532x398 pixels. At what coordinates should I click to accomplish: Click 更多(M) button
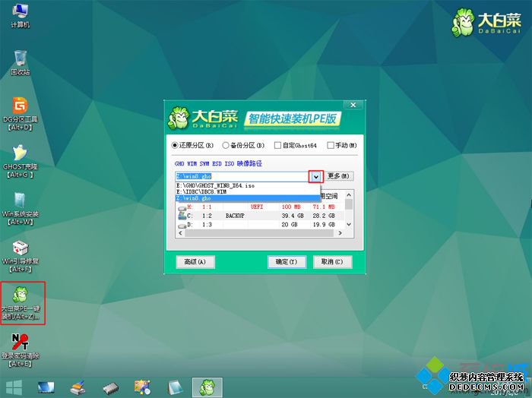point(339,176)
